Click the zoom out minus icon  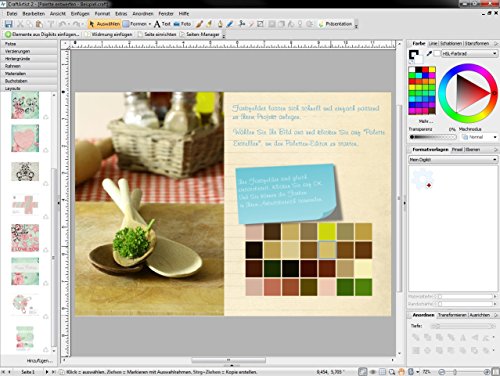442,372
